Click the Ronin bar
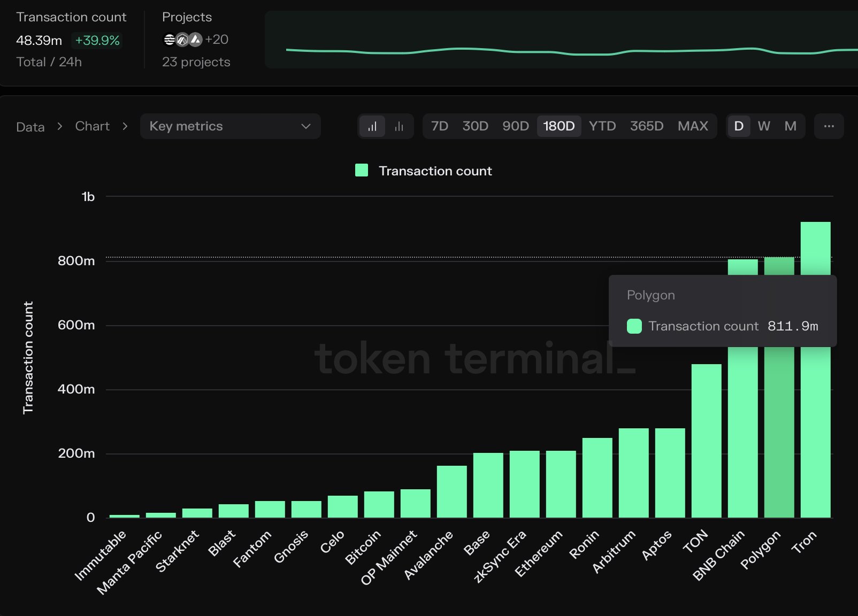The height and width of the screenshot is (616, 858). point(597,478)
